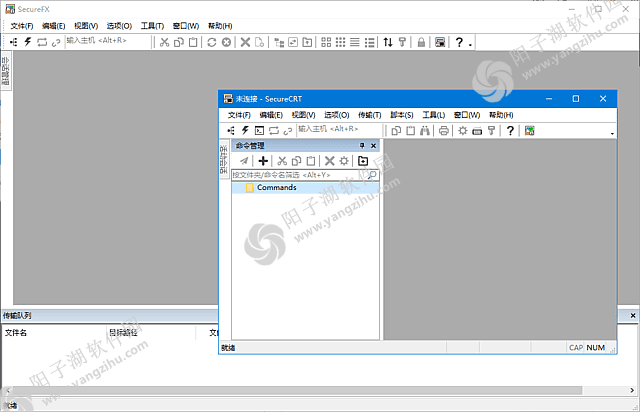Create new folder in Command Manager
640x412 pixels.
pos(363,161)
